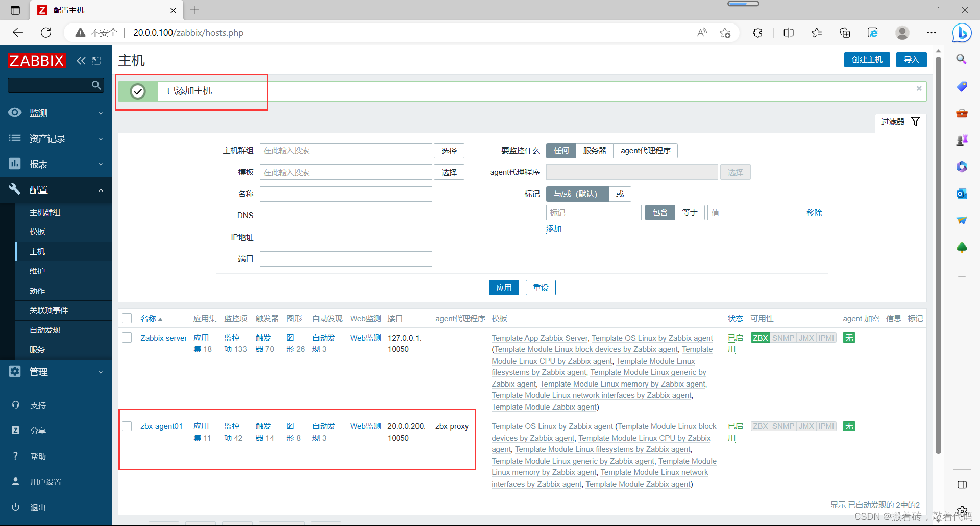Click the Internet Explorer mode icon
The height and width of the screenshot is (526, 980).
point(873,33)
